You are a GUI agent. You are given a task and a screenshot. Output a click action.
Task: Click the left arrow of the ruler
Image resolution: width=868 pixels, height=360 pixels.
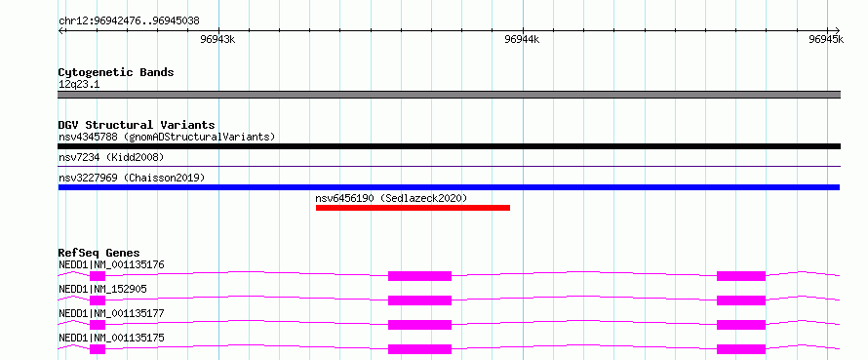point(61,30)
